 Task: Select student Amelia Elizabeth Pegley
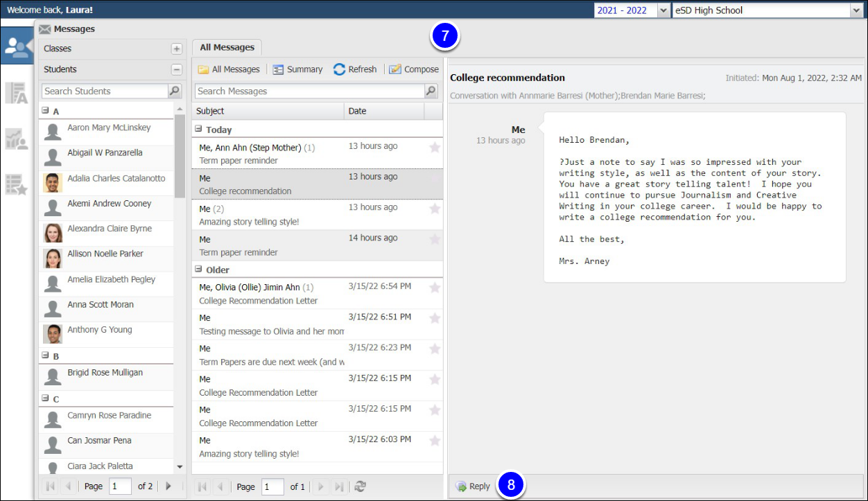(x=106, y=283)
